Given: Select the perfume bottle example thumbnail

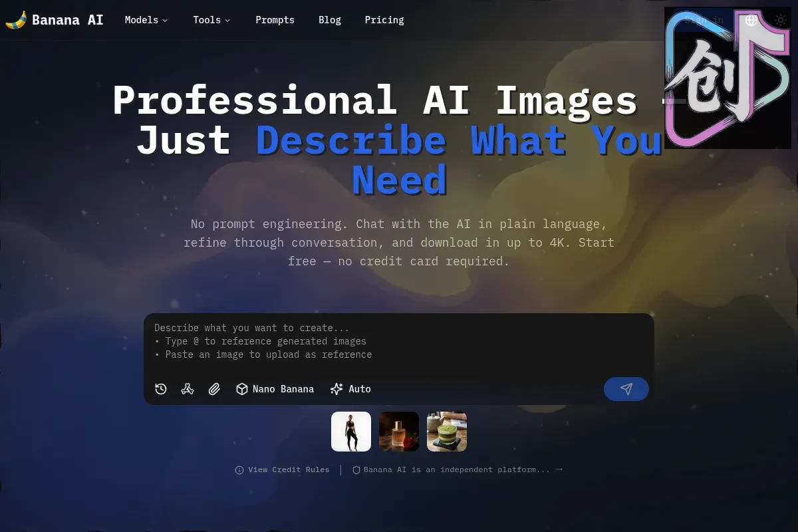Looking at the screenshot, I should (399, 432).
